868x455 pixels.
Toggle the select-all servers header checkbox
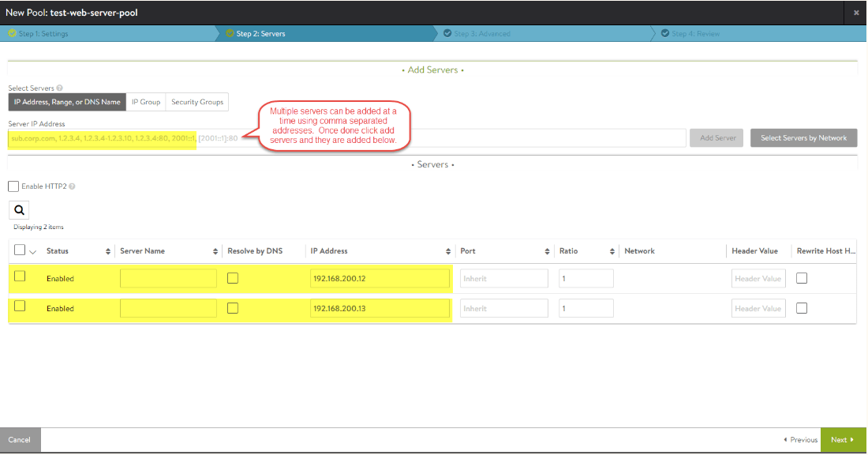[x=20, y=250]
